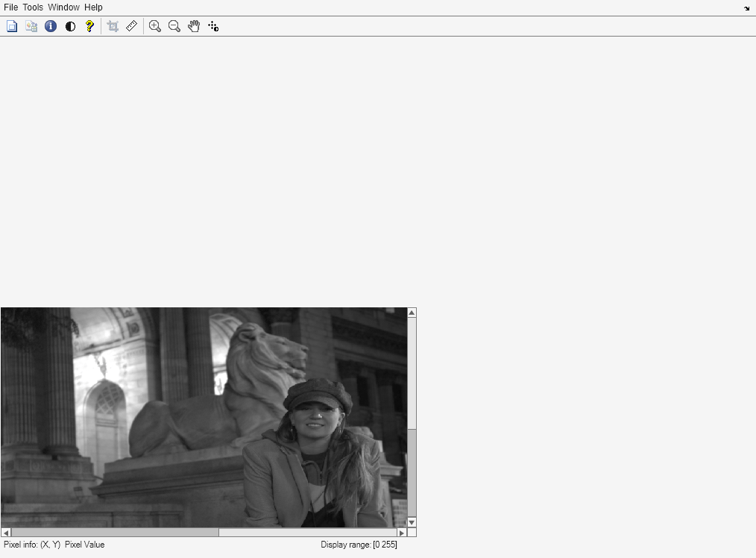Show the Image Information dialog
The height and width of the screenshot is (558, 756).
tap(50, 26)
